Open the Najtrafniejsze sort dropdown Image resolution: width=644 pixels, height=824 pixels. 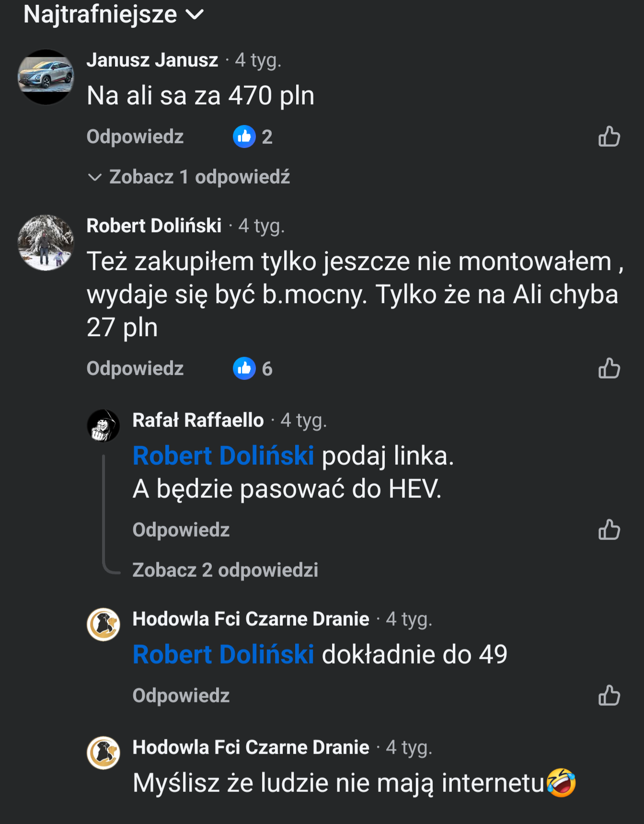(114, 14)
